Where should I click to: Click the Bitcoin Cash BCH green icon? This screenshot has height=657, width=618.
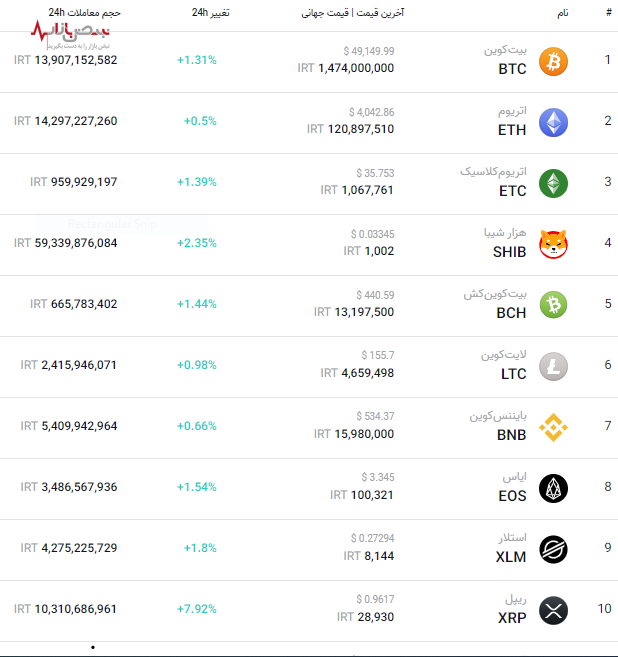pos(553,304)
